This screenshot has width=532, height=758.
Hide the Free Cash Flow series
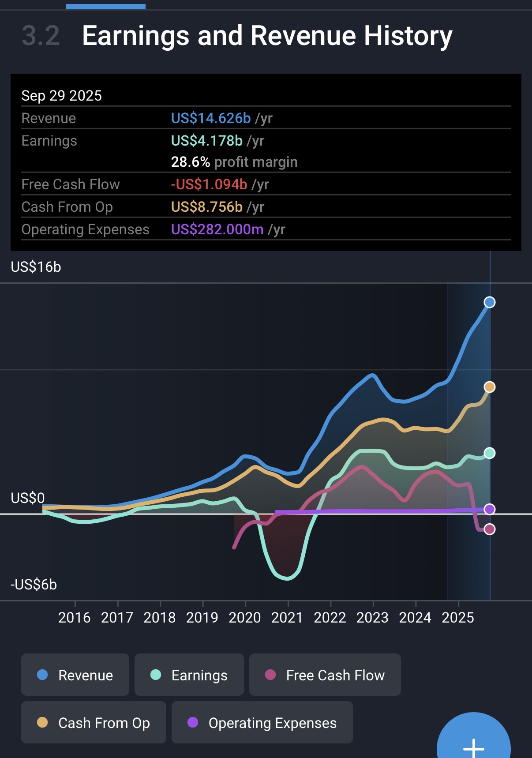point(325,675)
